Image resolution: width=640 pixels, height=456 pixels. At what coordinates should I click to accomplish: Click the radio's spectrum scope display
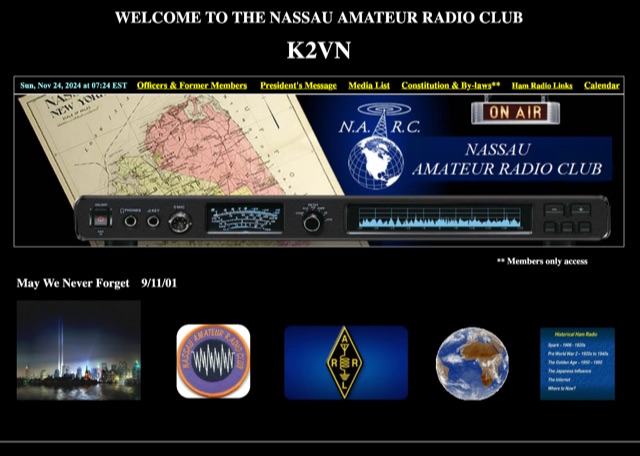(x=439, y=219)
